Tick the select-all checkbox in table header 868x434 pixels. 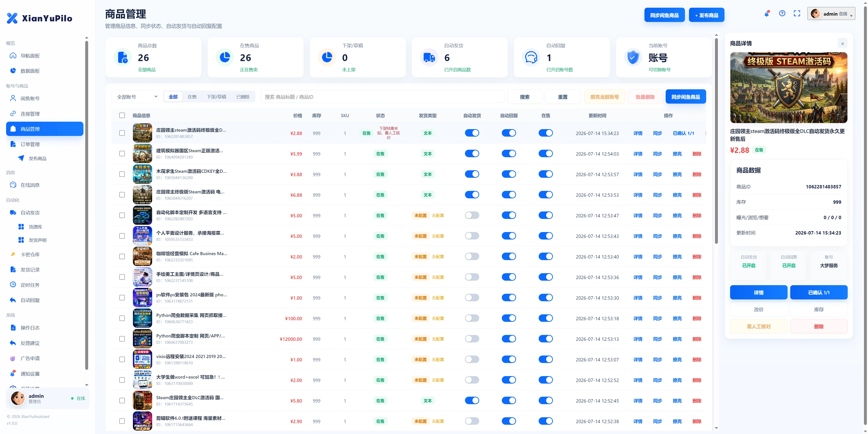122,115
